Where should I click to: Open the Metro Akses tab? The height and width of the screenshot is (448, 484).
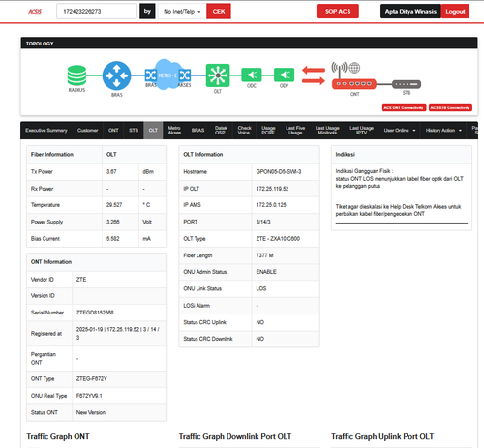click(174, 131)
